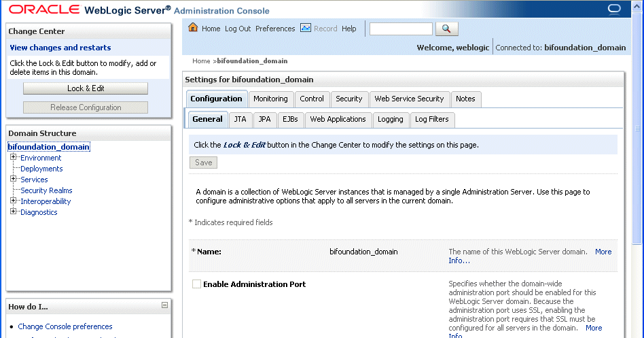This screenshot has width=644, height=338.
Task: Click into the console search field
Action: [401, 29]
